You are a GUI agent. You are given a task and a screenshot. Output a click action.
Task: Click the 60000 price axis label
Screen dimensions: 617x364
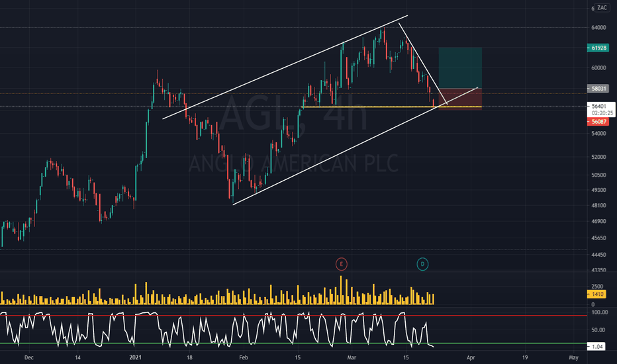coord(598,68)
